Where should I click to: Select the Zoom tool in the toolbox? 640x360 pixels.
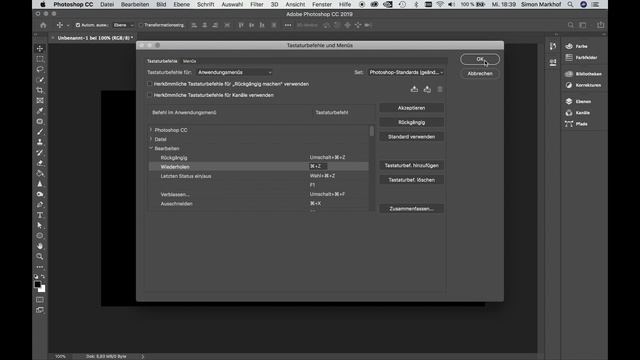click(x=40, y=256)
